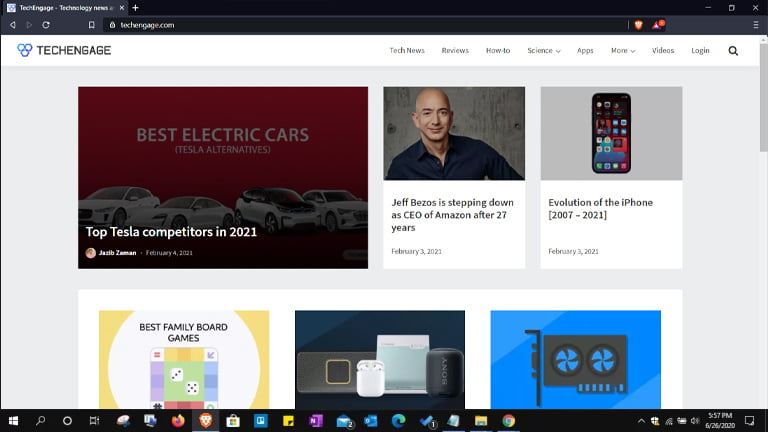Expand the More dropdown menu
Screen dimensions: 768x432
point(623,50)
